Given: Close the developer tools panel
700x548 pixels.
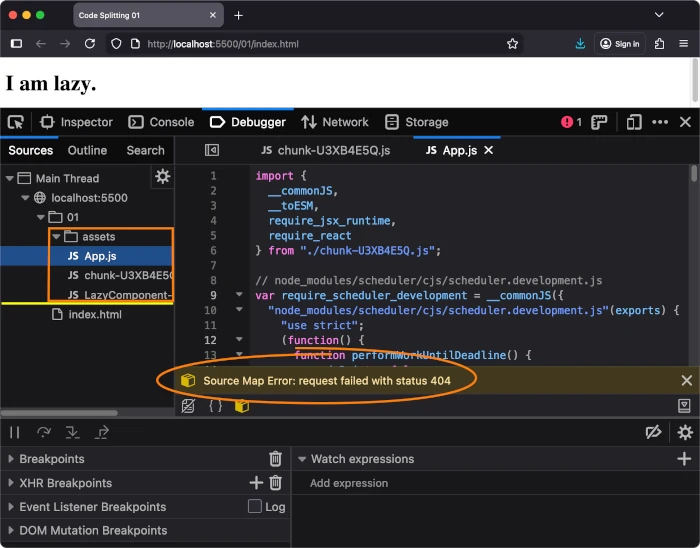Looking at the screenshot, I should [685, 122].
